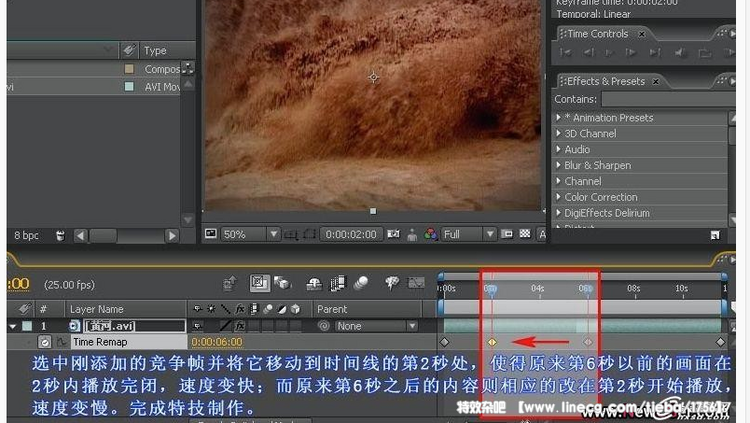Enable the Motion Blur icon in timeline
This screenshot has width=750, height=423.
361,283
